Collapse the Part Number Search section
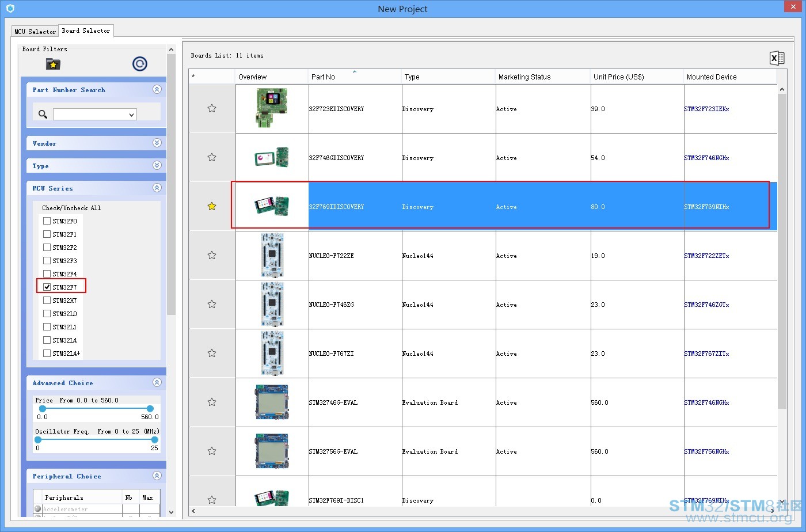 [x=157, y=89]
